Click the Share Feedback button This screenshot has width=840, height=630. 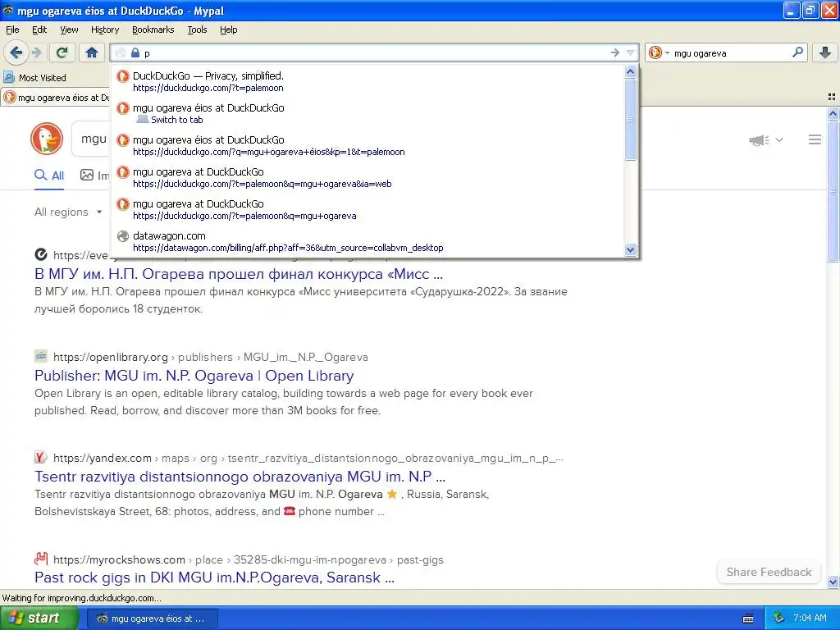(769, 572)
